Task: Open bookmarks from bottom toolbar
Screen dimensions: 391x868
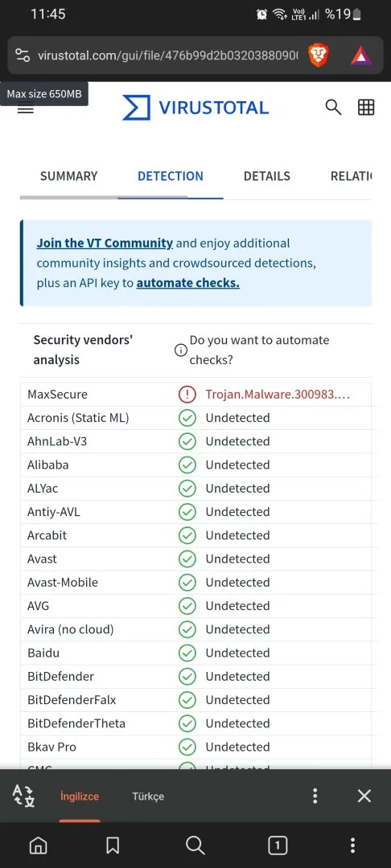Action: coord(113,845)
